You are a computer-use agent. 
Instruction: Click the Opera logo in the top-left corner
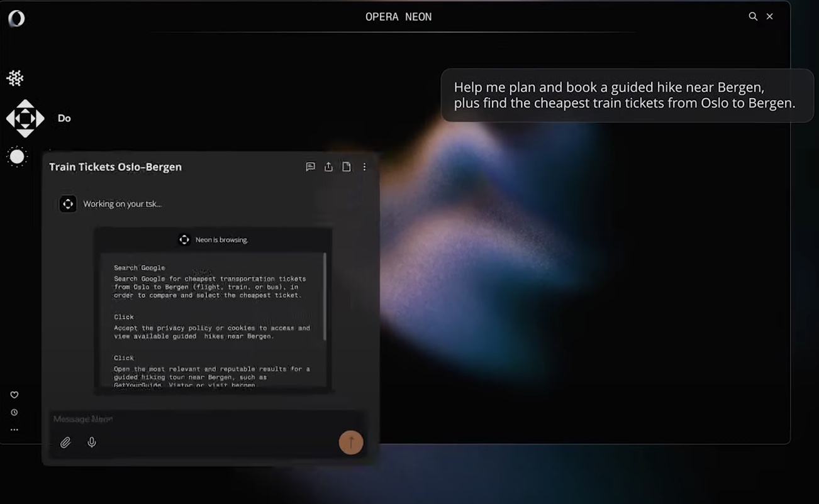(x=16, y=19)
